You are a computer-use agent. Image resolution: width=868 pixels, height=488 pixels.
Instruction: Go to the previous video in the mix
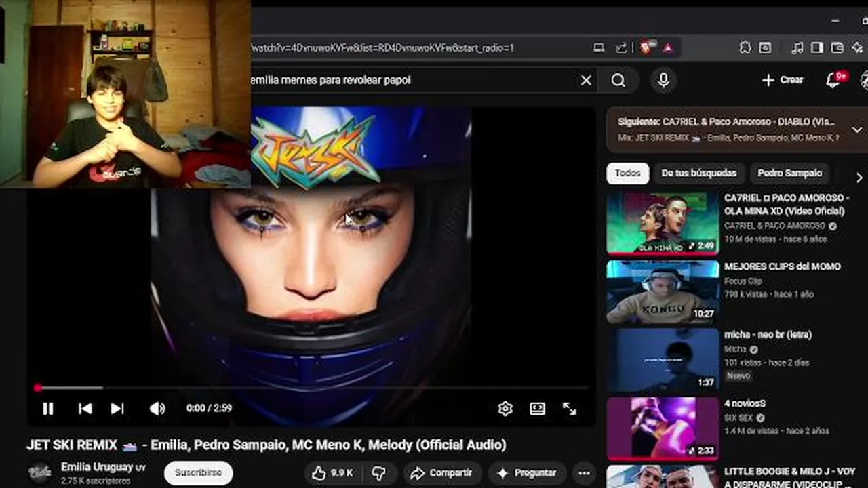pos(85,409)
